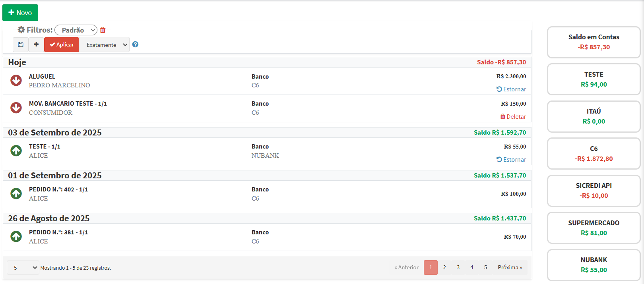
Task: Delete the current filter with trash icon
Action: [x=103, y=30]
